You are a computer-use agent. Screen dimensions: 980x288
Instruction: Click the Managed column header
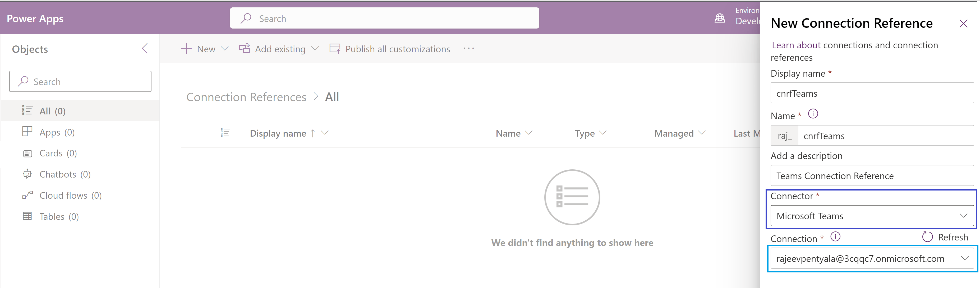point(674,133)
